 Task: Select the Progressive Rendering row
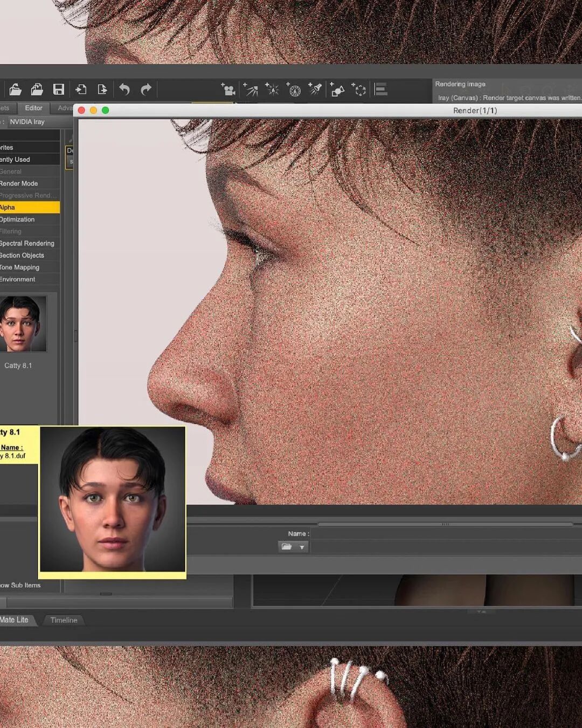click(x=30, y=195)
